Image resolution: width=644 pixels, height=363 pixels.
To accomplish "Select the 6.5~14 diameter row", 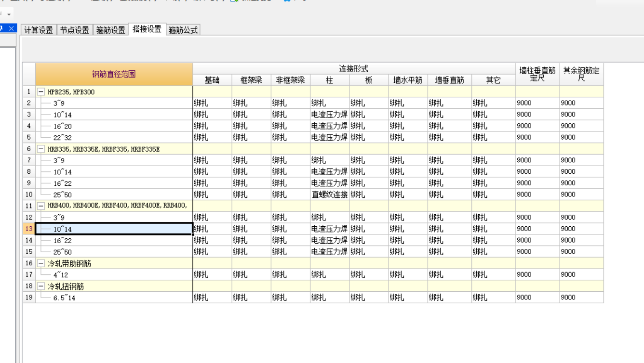I will pyautogui.click(x=114, y=298).
